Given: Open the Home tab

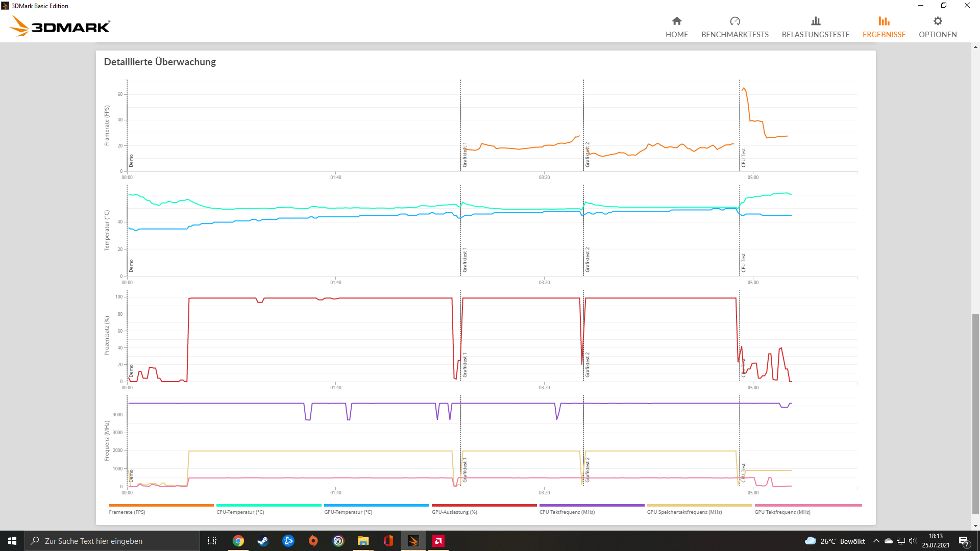Looking at the screenshot, I should coord(676,27).
